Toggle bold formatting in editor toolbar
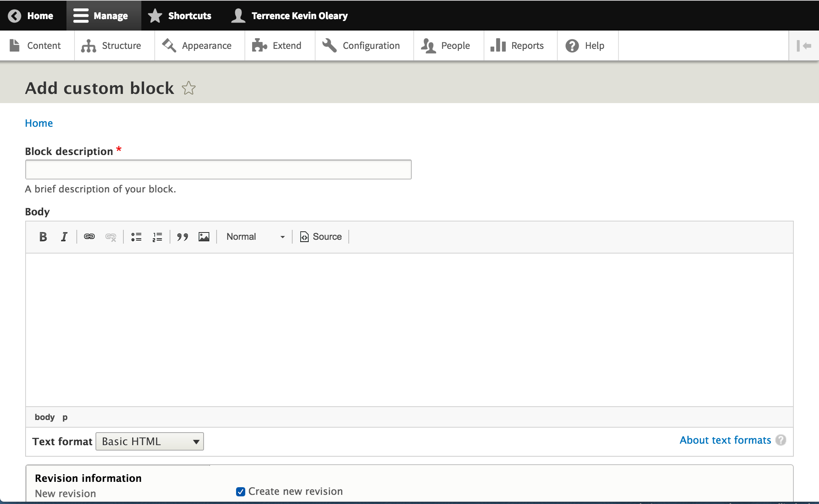Image resolution: width=819 pixels, height=504 pixels. click(43, 237)
